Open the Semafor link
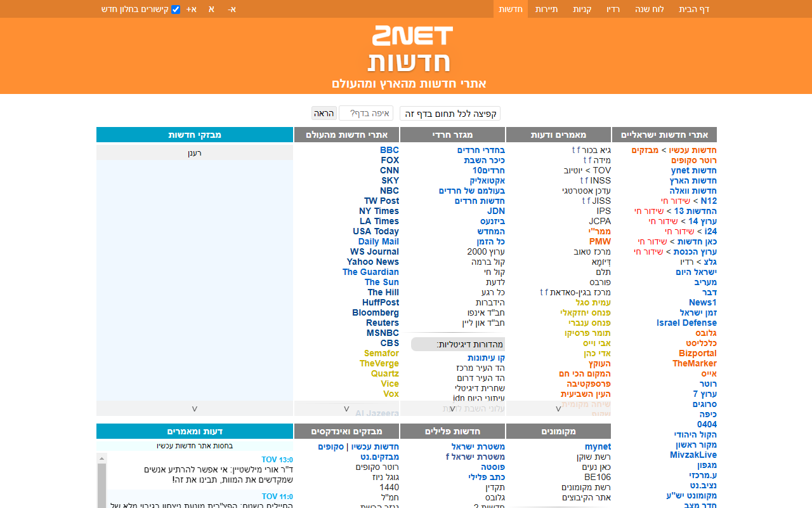Image resolution: width=812 pixels, height=508 pixels. point(381,354)
